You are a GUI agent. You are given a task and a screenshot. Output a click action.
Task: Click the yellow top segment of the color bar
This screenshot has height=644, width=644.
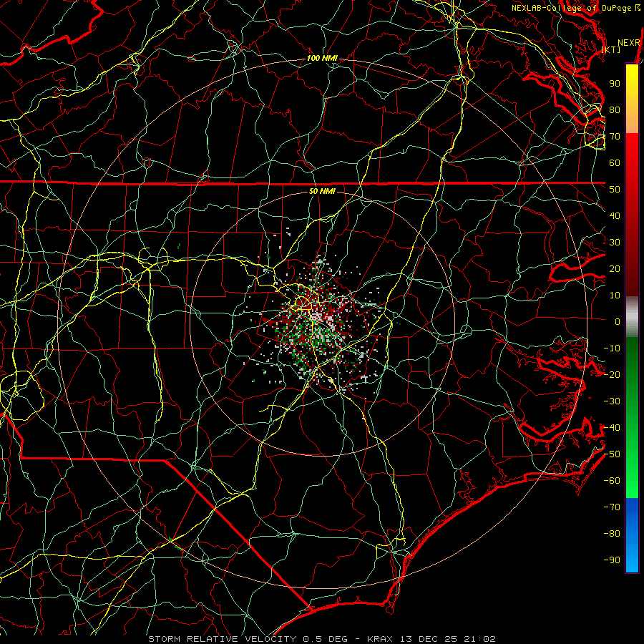[x=632, y=99]
